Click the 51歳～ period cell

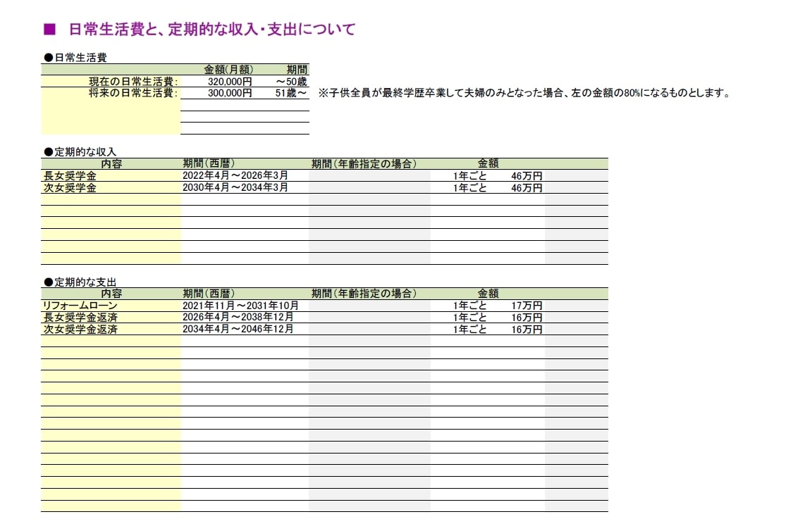click(x=291, y=93)
